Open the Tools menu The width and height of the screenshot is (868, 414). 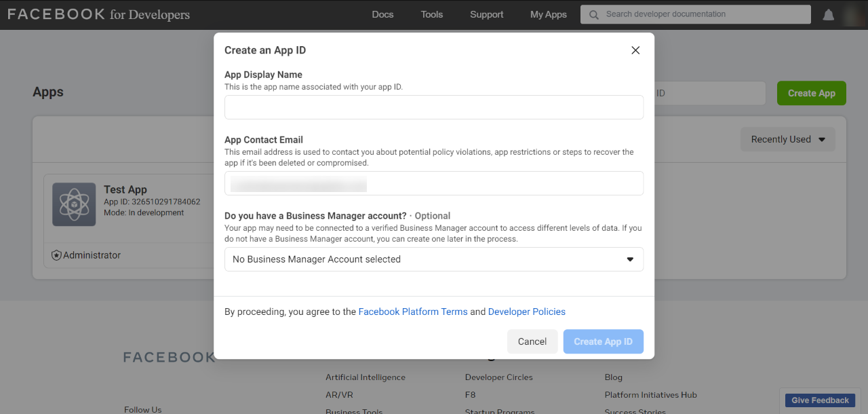(x=432, y=14)
